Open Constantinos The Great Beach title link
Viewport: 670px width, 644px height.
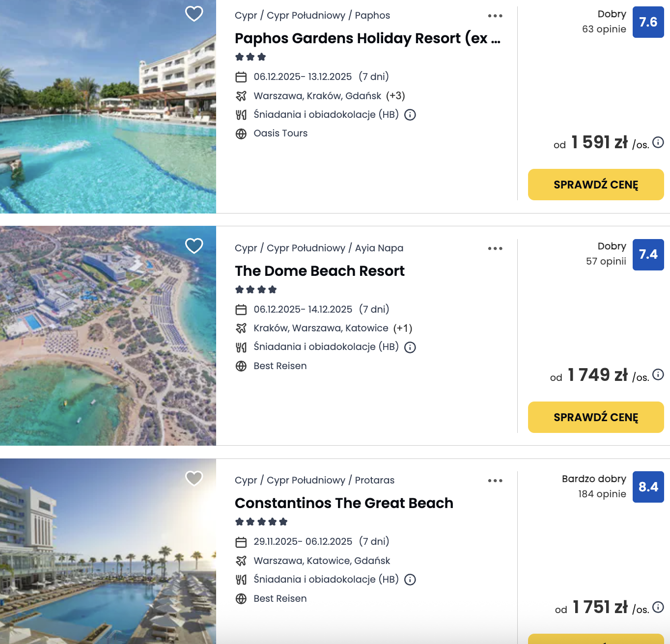[344, 503]
